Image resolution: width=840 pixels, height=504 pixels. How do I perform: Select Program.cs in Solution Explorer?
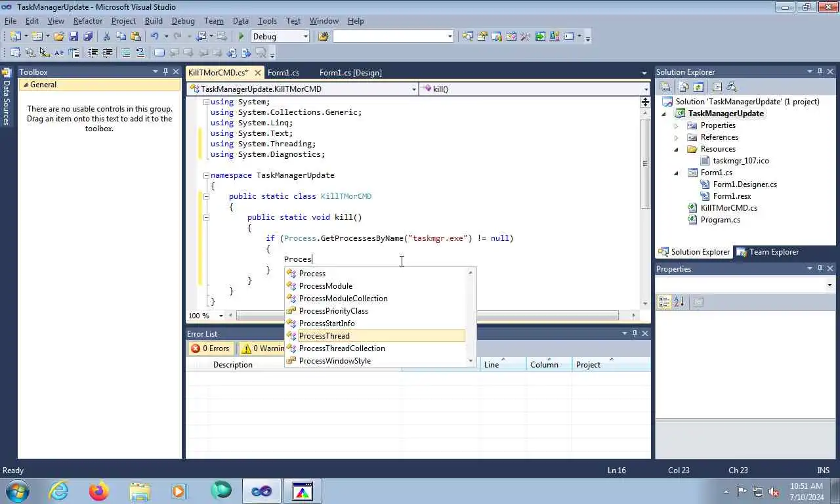tap(720, 220)
